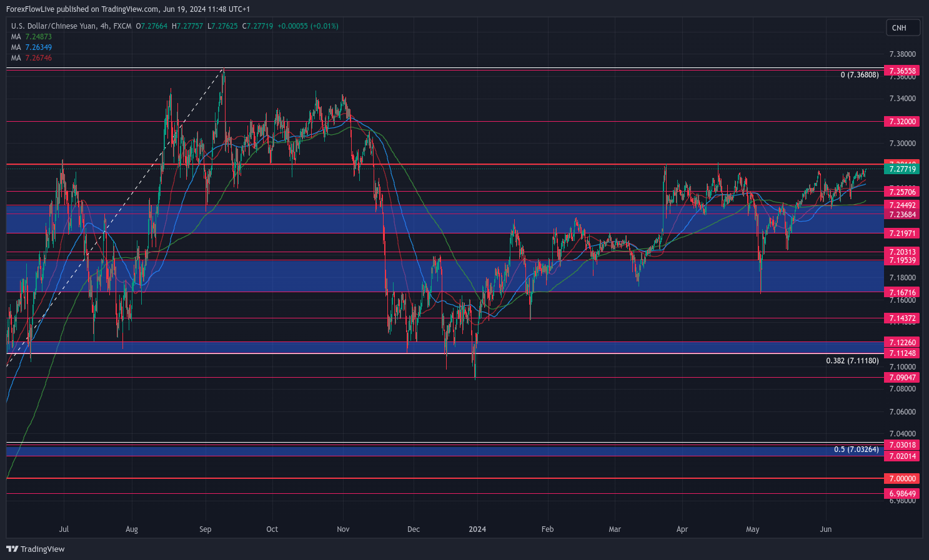Click the 2024 label on time axis
This screenshot has width=929, height=560.
(x=477, y=529)
